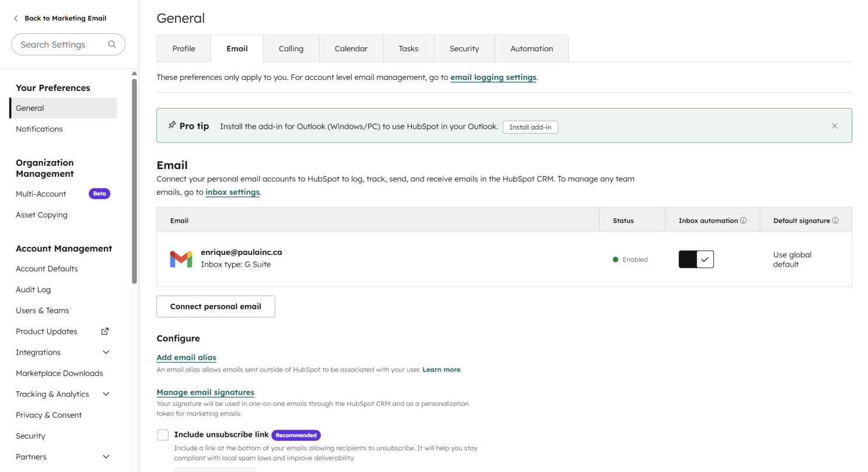Viewport: 868px width, 472px height.
Task: Open the Tasks tab
Action: coord(408,48)
